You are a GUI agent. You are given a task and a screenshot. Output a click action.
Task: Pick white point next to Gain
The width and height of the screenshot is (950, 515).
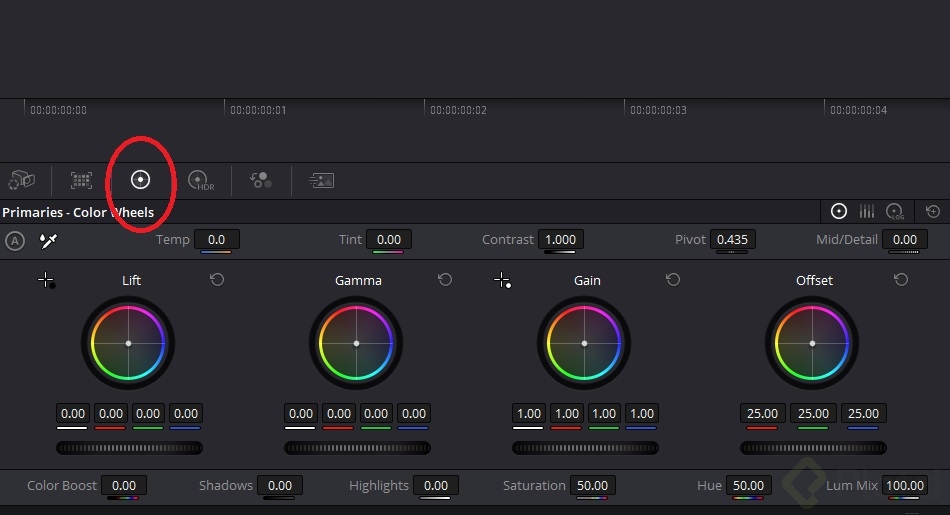(503, 281)
